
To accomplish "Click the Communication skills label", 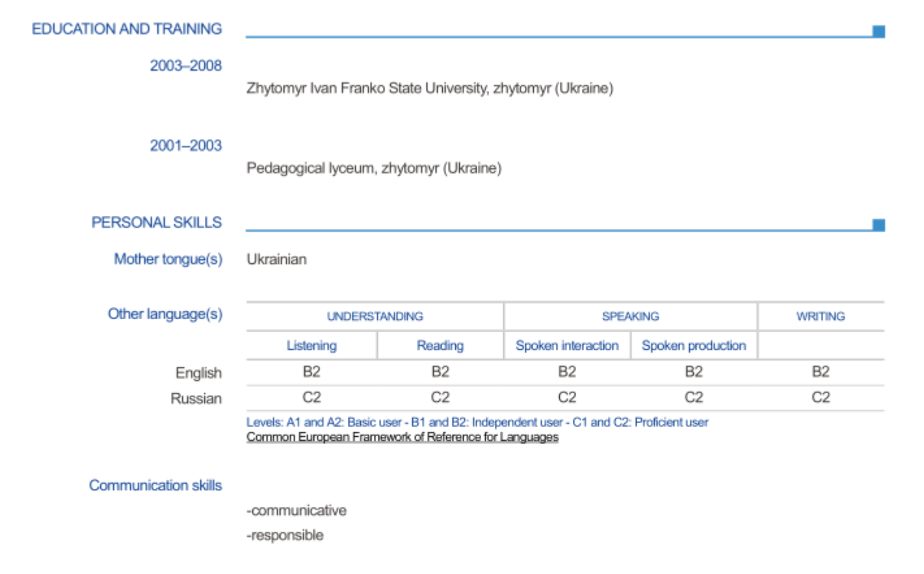I will click(155, 486).
